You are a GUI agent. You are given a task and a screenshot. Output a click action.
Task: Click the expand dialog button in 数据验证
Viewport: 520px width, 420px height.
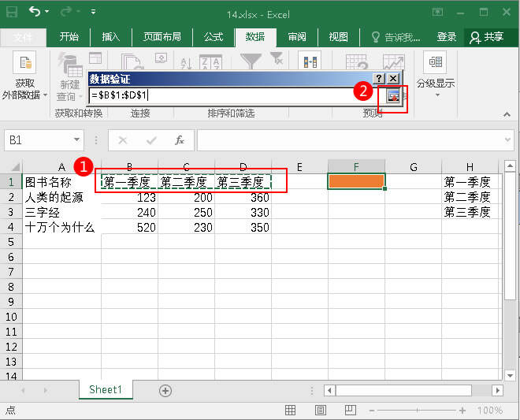coord(393,95)
